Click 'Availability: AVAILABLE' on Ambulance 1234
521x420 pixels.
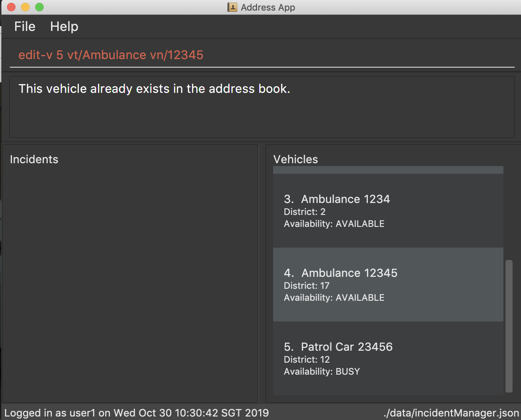tap(334, 224)
